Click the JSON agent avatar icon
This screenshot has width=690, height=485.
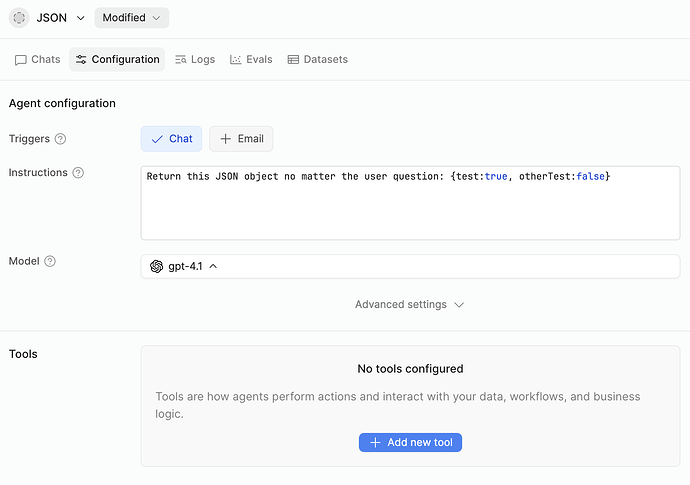[20, 18]
